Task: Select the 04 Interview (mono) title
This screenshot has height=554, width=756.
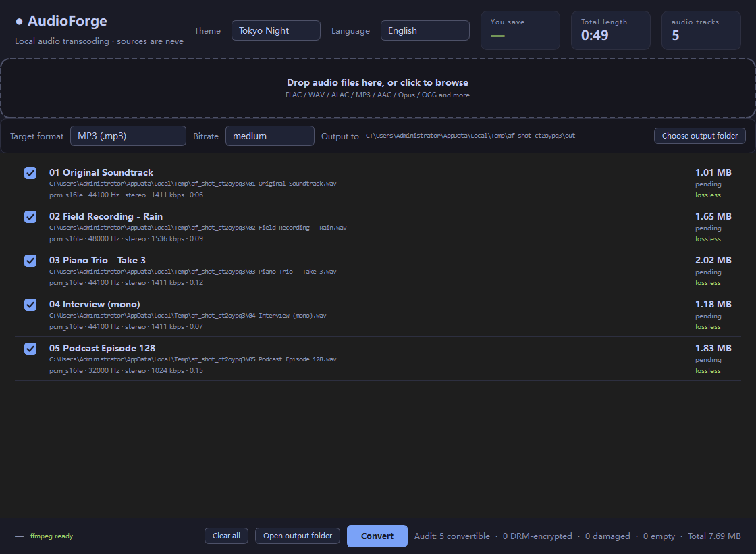Action: click(x=94, y=304)
